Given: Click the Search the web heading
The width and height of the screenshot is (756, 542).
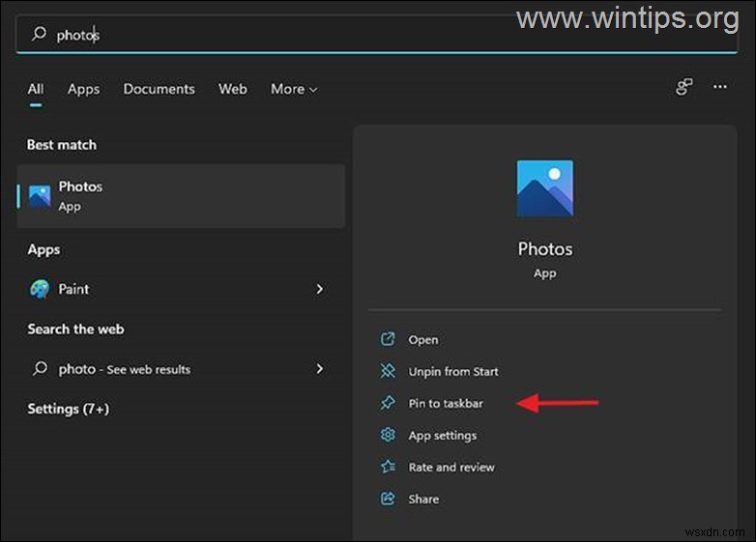Looking at the screenshot, I should [x=75, y=329].
